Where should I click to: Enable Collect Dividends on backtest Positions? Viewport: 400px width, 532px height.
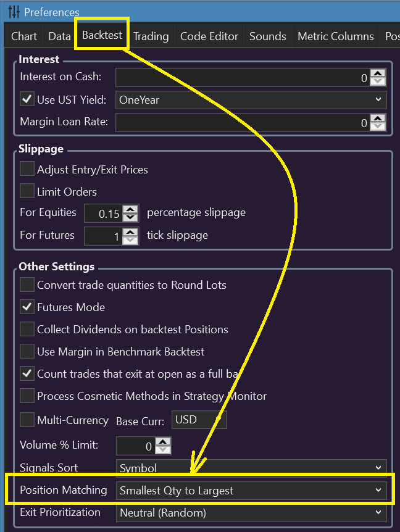point(27,329)
